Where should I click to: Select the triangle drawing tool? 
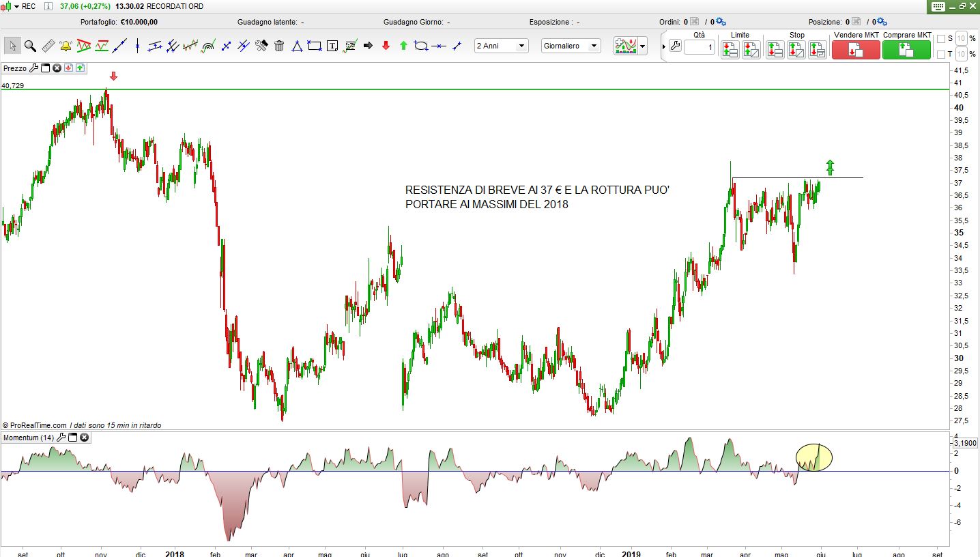tap(297, 46)
